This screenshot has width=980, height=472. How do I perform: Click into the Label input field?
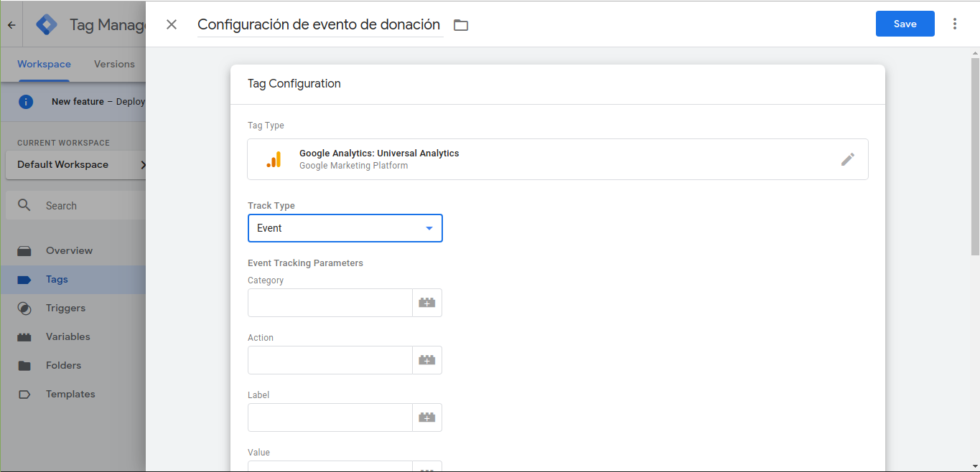point(330,417)
